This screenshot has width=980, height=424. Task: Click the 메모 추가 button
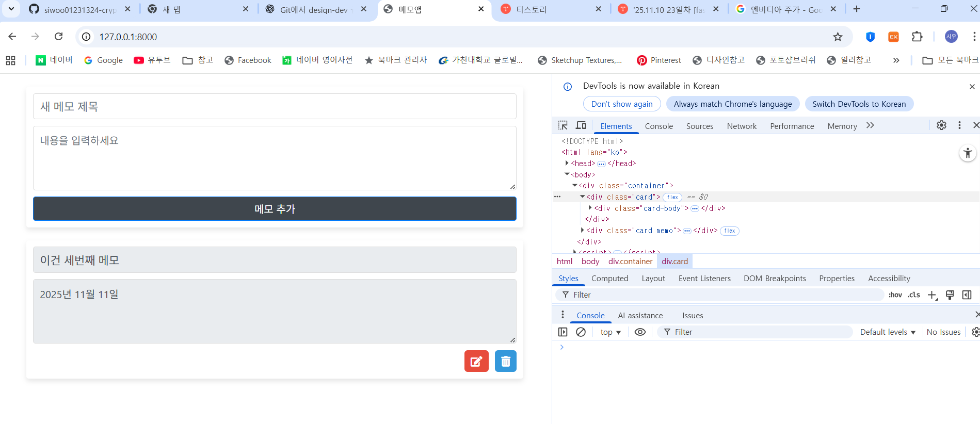point(275,209)
